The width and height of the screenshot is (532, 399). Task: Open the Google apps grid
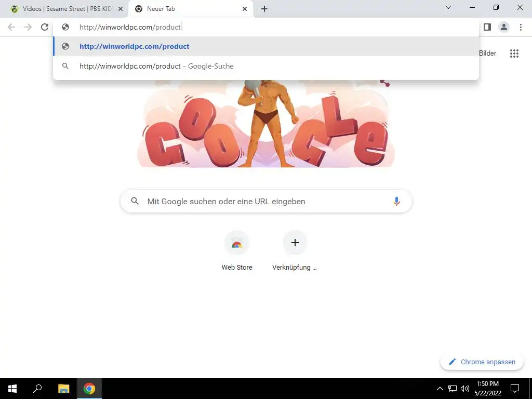point(514,54)
